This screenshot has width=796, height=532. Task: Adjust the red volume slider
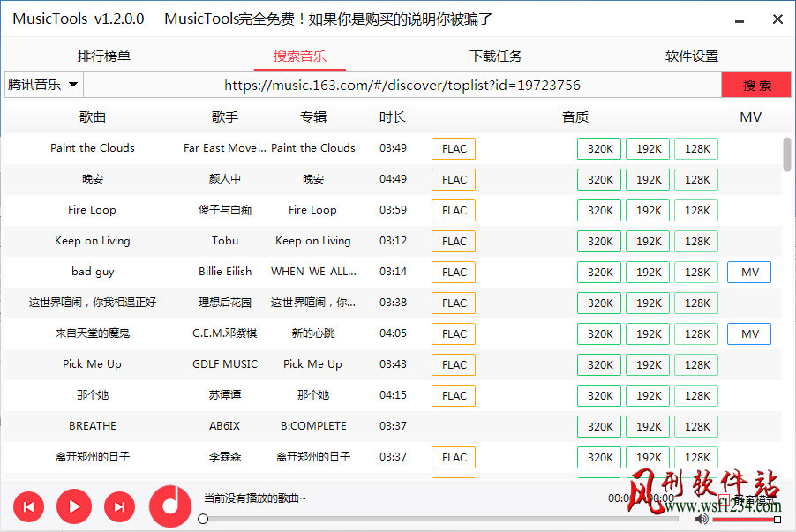pyautogui.click(x=746, y=520)
